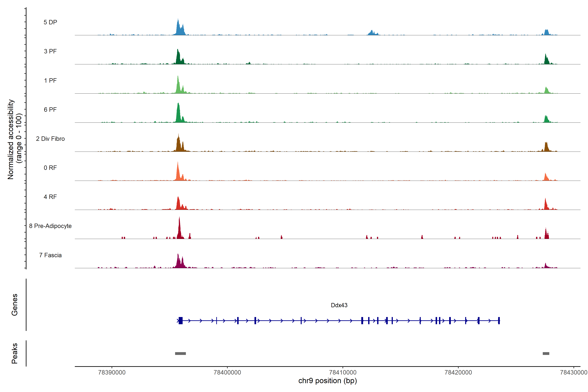Click the 78400000 axis tick label
This screenshot has height=392, width=588.
coord(227,373)
